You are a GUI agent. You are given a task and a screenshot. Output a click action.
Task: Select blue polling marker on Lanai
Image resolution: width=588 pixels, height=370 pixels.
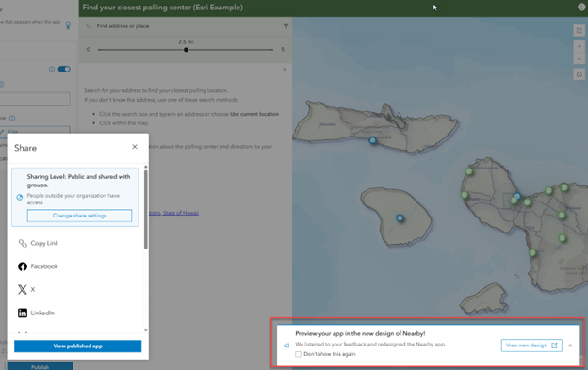point(400,218)
